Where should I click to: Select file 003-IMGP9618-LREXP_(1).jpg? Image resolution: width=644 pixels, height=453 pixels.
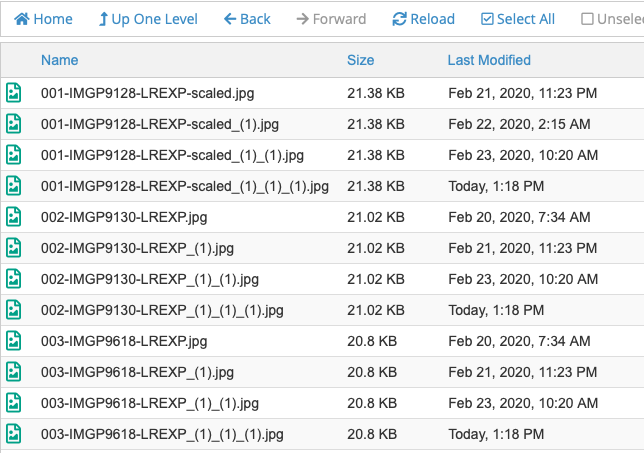coord(137,372)
